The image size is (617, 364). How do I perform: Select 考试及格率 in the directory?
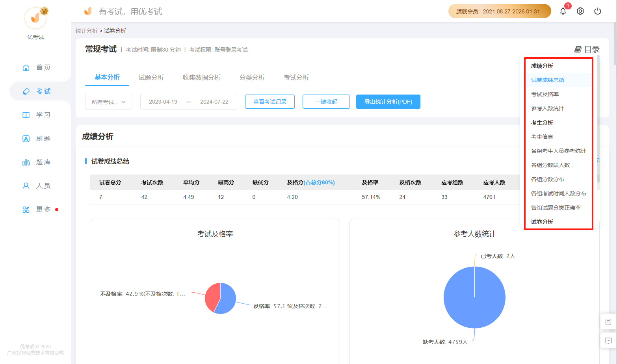(545, 94)
